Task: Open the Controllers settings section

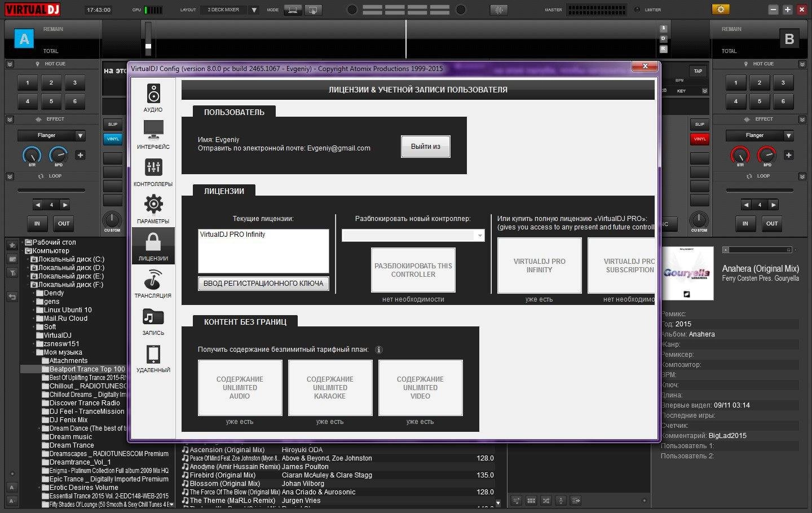Action: pyautogui.click(x=153, y=172)
